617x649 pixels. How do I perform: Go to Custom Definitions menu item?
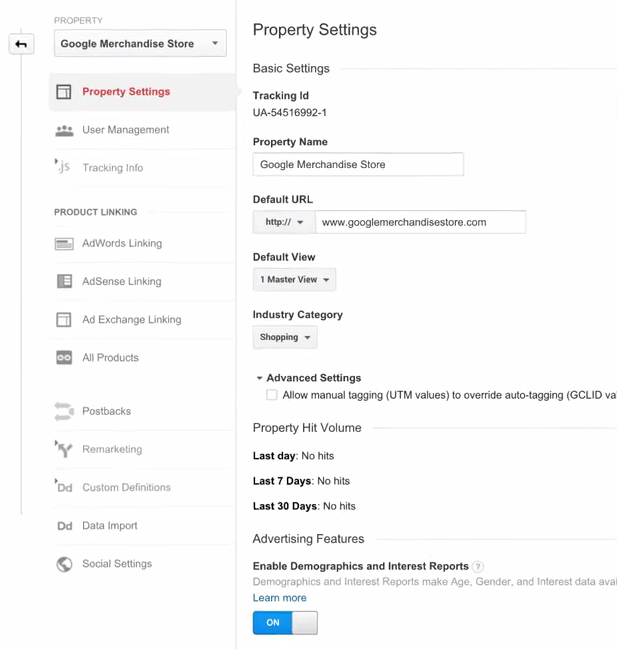(x=126, y=488)
